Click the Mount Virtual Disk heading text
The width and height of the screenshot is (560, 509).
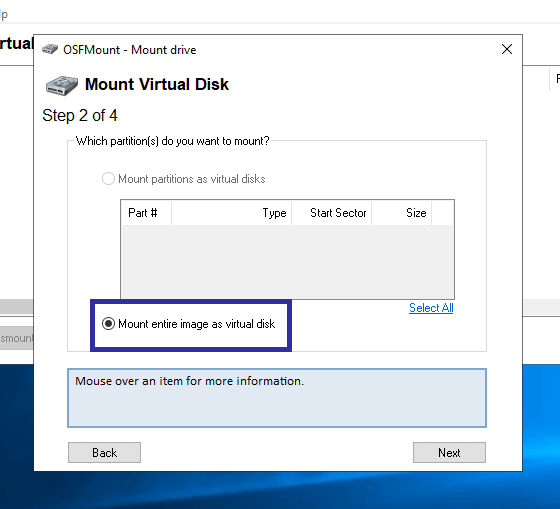157,85
